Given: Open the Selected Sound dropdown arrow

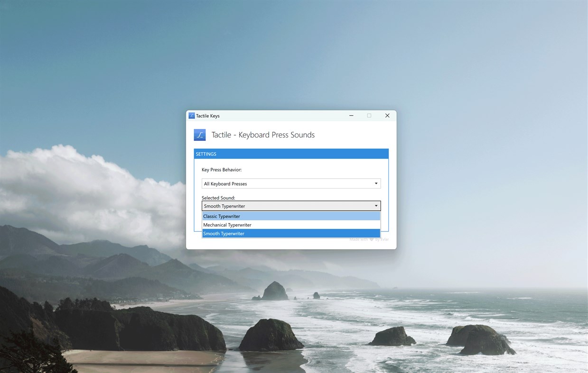Looking at the screenshot, I should coord(376,206).
